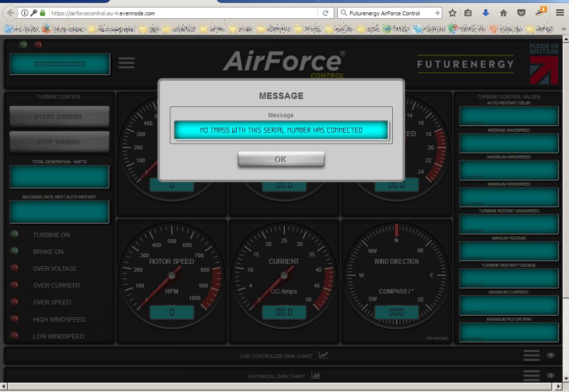Open the Live Controller Data Chart menu icon

coord(532,355)
